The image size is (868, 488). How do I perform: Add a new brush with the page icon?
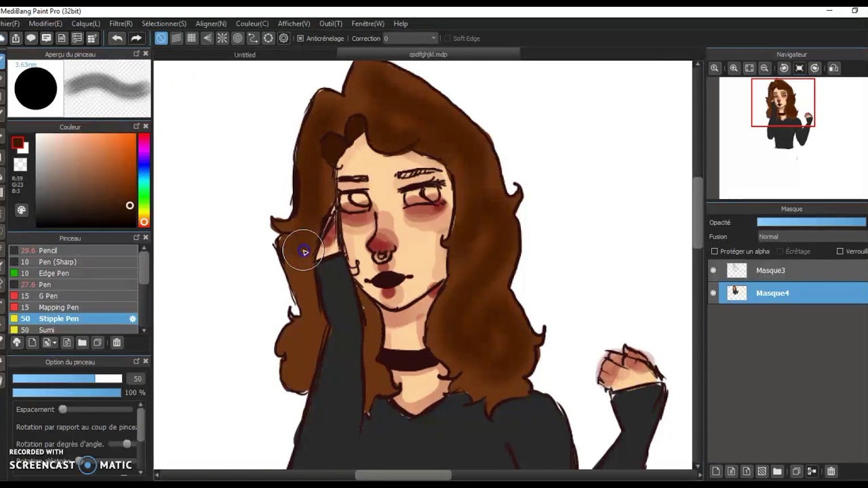point(32,343)
